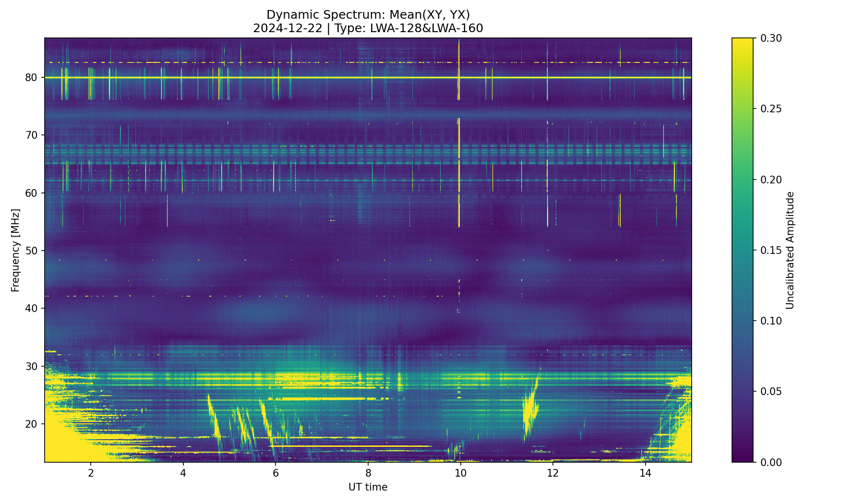Click the 0.25 colorbar tick label

pyautogui.click(x=771, y=109)
